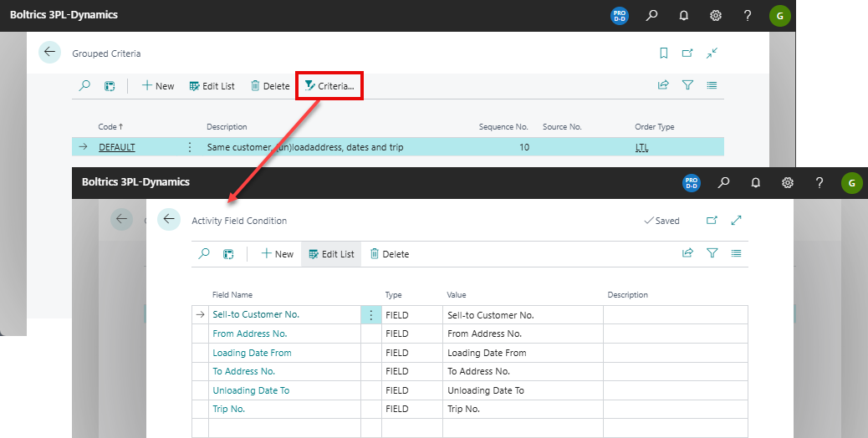The image size is (868, 438).
Task: Open settings gear in top header bar
Action: (716, 15)
